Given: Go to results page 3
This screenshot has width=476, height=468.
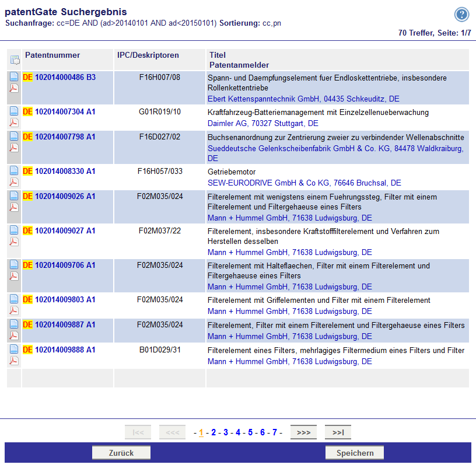Looking at the screenshot, I should coord(226,432).
